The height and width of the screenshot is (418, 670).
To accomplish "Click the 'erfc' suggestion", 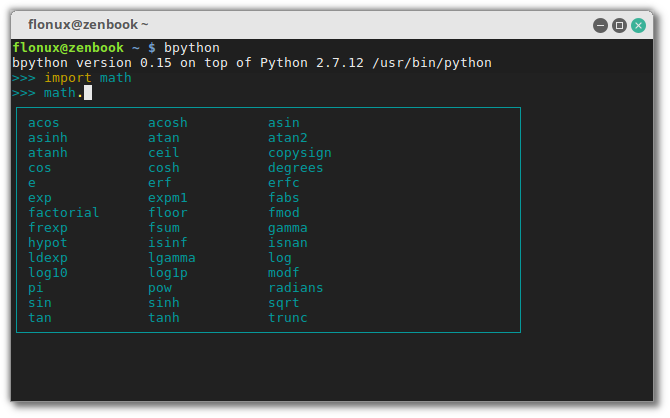I will tap(284, 183).
